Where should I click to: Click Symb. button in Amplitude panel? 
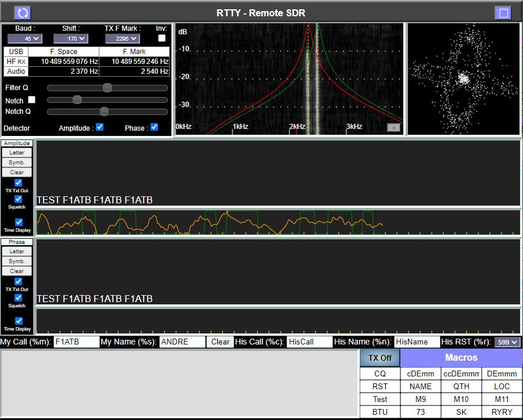coord(17,163)
